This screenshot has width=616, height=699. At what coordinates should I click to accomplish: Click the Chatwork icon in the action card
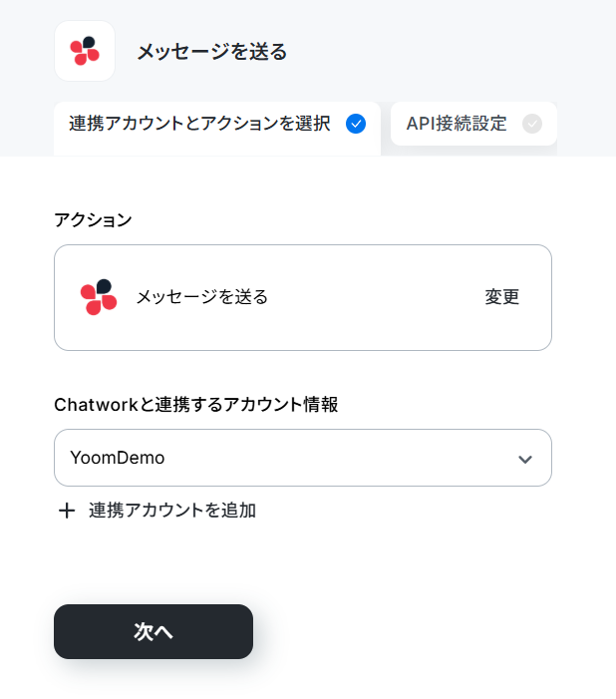tap(99, 297)
